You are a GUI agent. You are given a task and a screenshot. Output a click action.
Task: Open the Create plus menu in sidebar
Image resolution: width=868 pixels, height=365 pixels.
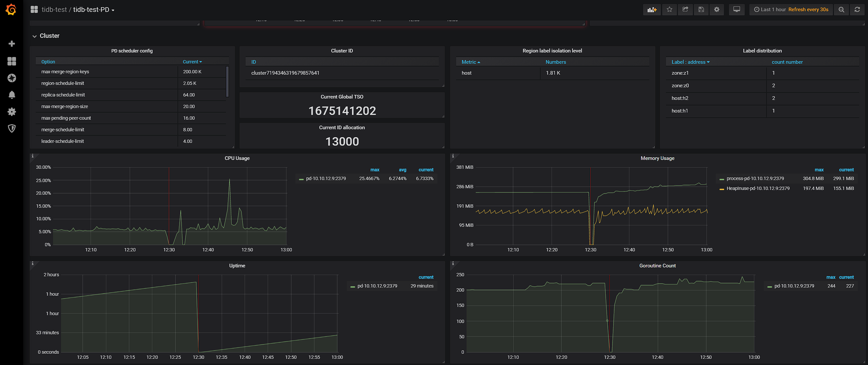point(12,44)
